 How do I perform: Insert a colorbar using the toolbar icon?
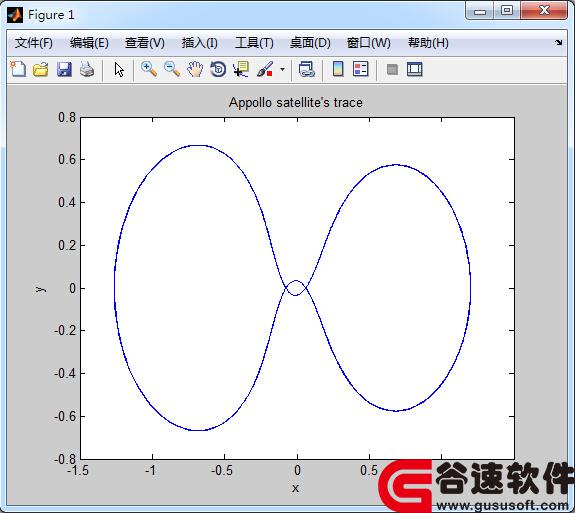[338, 69]
